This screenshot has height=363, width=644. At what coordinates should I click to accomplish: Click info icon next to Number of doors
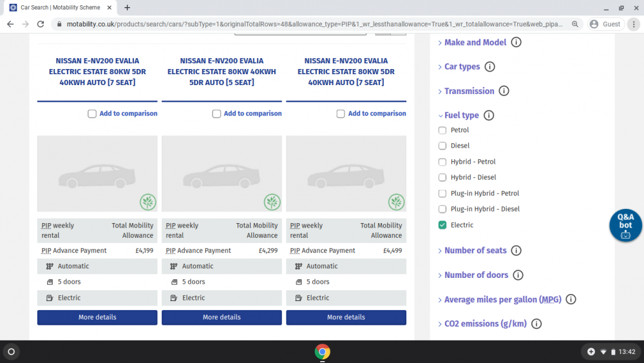(x=518, y=275)
